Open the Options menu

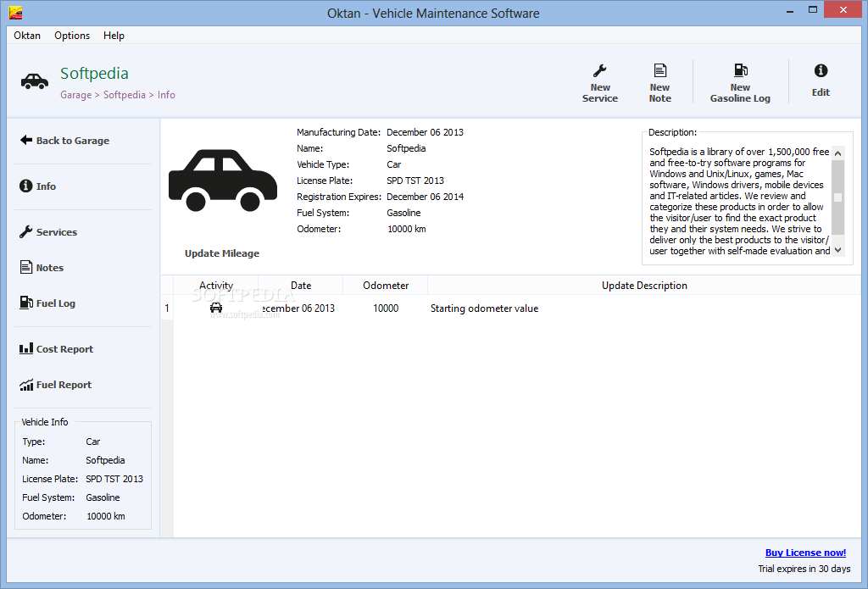tap(72, 36)
